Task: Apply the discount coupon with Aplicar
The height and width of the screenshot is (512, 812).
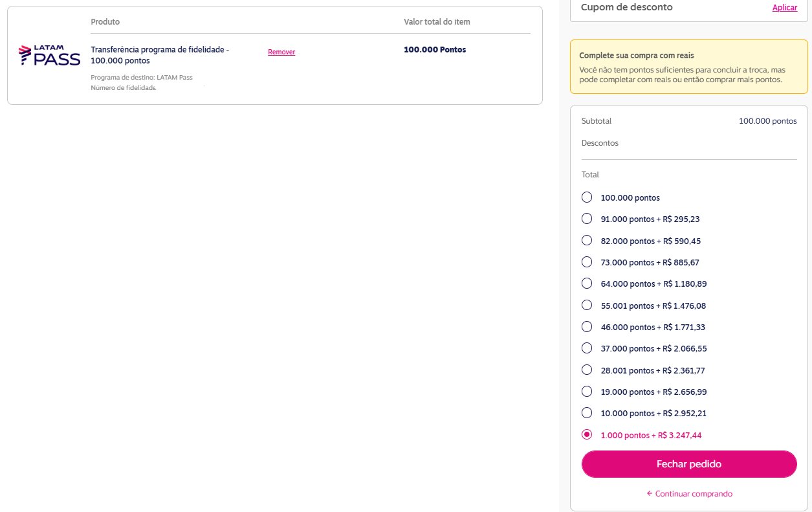Action: click(785, 8)
